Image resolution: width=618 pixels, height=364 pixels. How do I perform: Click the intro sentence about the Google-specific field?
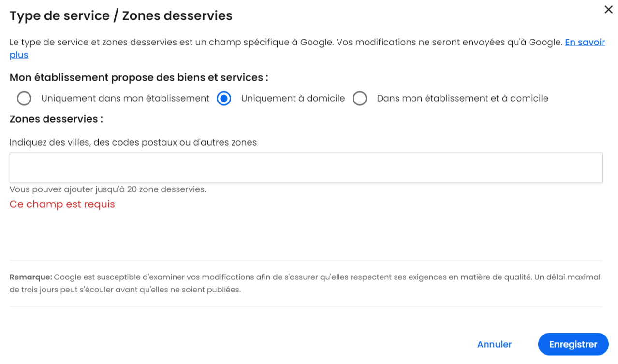tap(285, 43)
